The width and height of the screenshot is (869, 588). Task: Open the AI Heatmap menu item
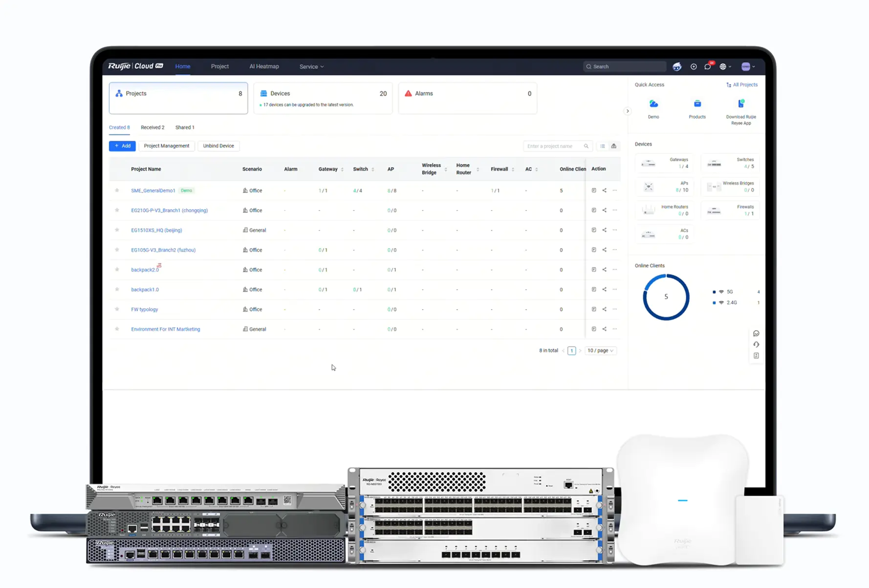pyautogui.click(x=264, y=66)
